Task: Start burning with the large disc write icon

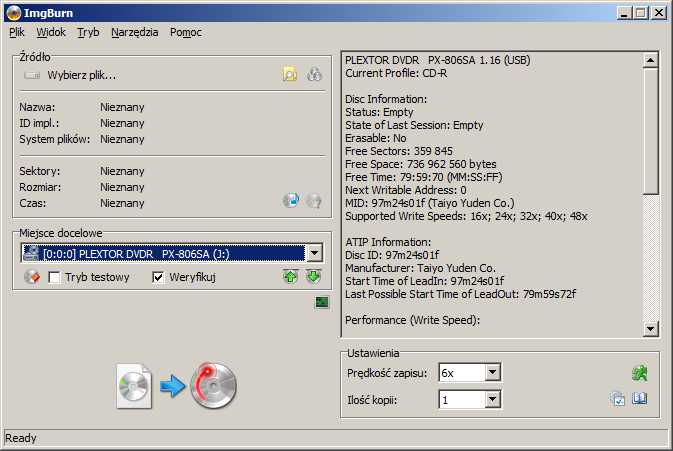Action: (213, 385)
